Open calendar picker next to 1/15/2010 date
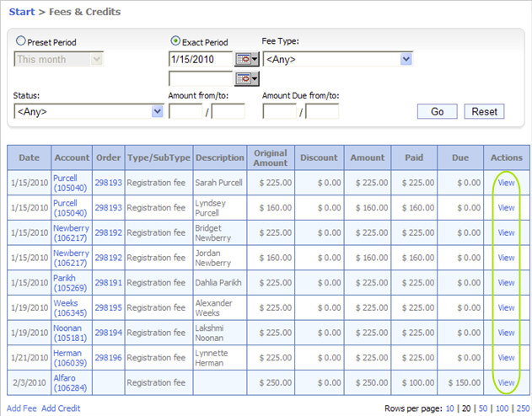The height and width of the screenshot is (416, 532). [247, 59]
